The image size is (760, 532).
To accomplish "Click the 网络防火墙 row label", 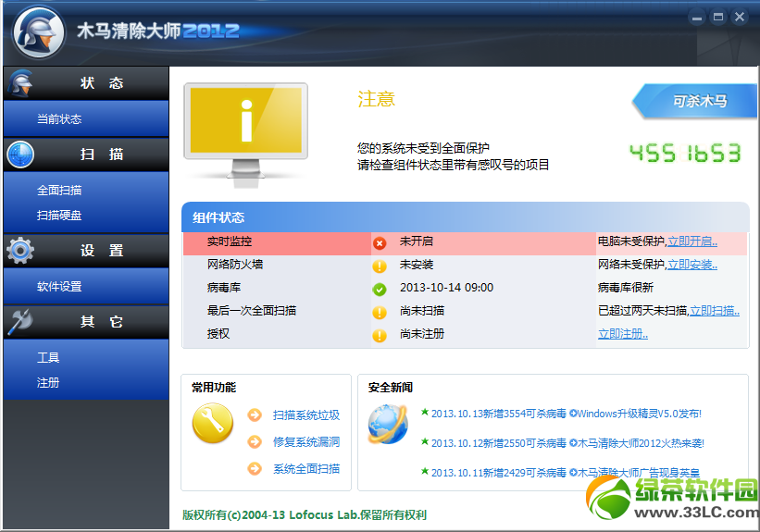I will [235, 265].
